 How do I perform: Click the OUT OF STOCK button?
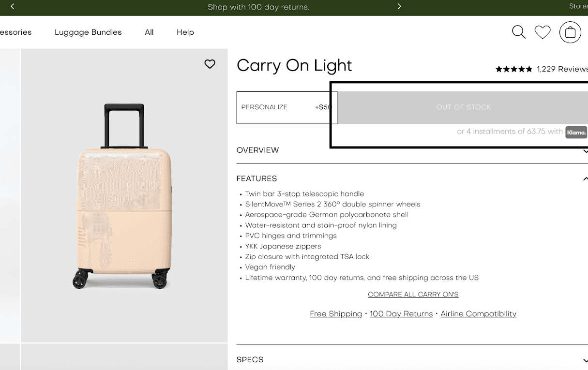[463, 107]
